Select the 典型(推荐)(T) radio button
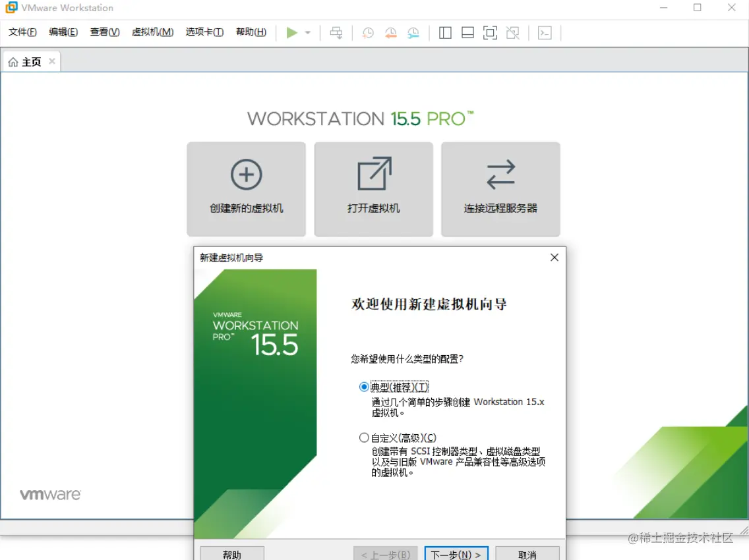This screenshot has width=749, height=560. [x=364, y=387]
